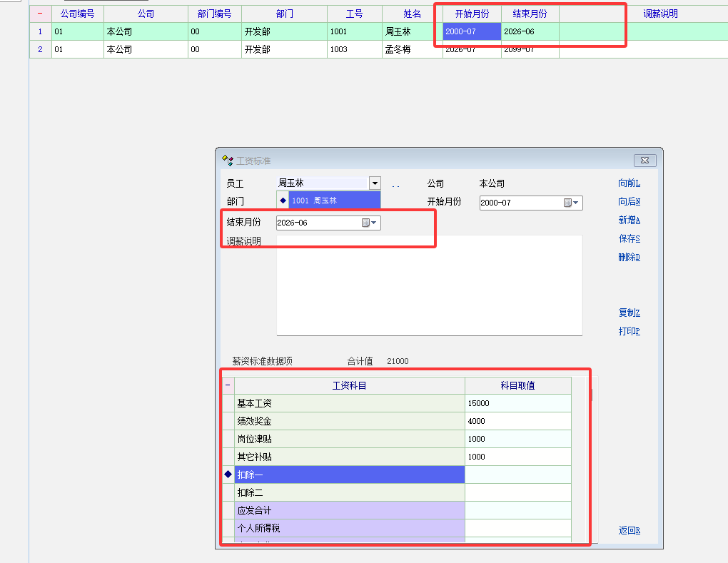Click the 向后N link
728x563 pixels.
(x=629, y=201)
